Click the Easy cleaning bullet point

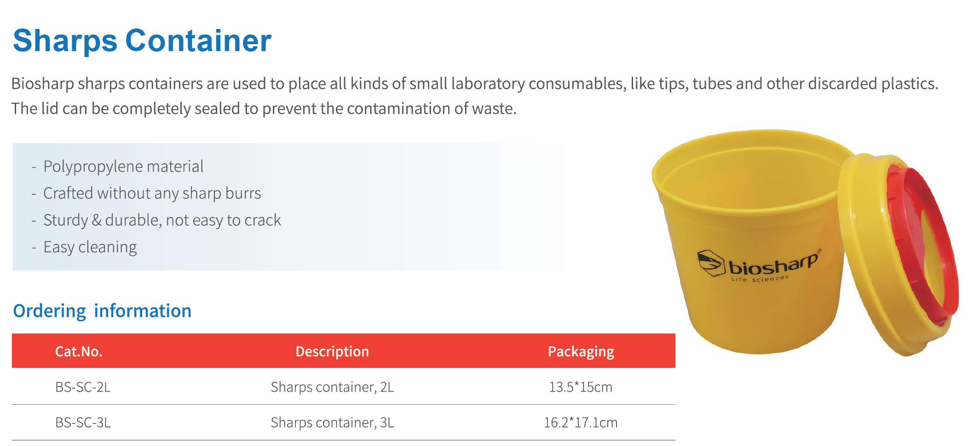pos(90,247)
